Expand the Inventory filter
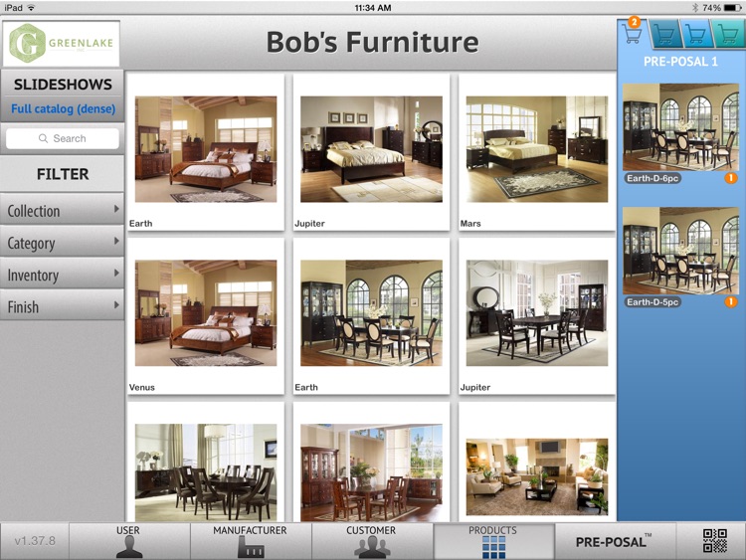Viewport: 746px width, 560px height. 62,275
